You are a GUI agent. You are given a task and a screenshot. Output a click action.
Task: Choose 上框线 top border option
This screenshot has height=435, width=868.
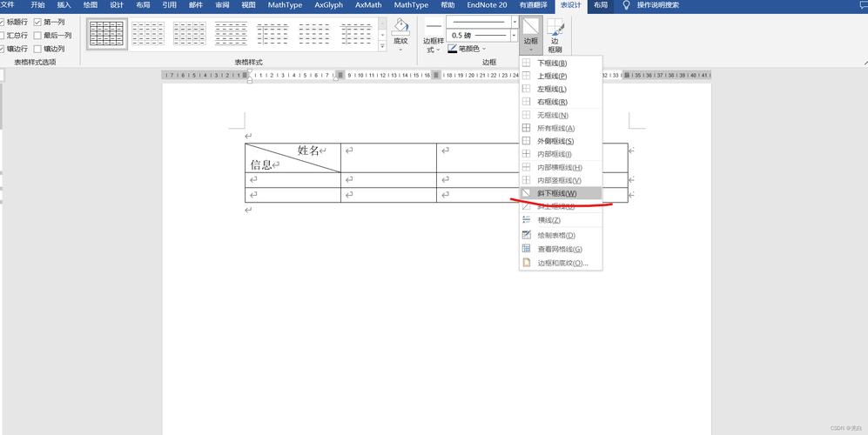pyautogui.click(x=560, y=76)
